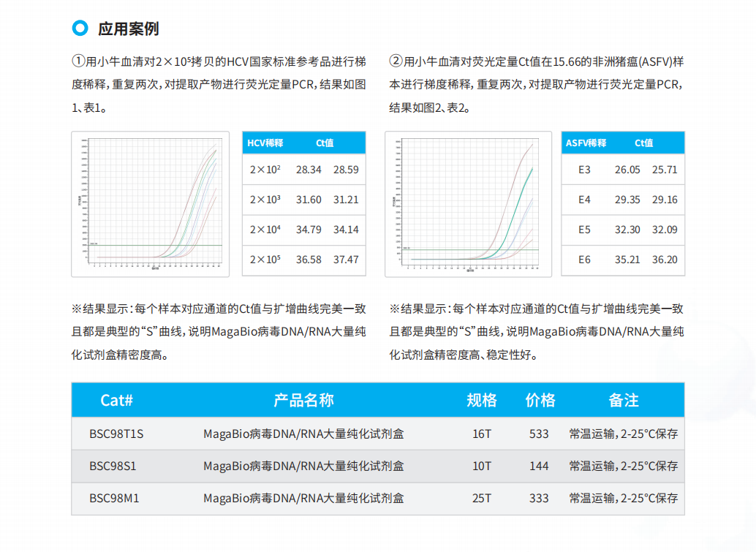756x552 pixels.
Task: Click the 16T specification cell
Action: pyautogui.click(x=482, y=434)
